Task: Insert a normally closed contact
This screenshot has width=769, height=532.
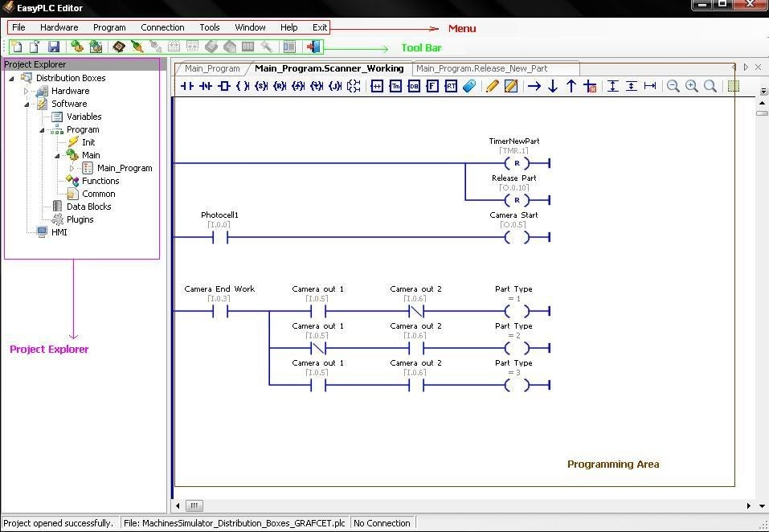Action: [206, 86]
